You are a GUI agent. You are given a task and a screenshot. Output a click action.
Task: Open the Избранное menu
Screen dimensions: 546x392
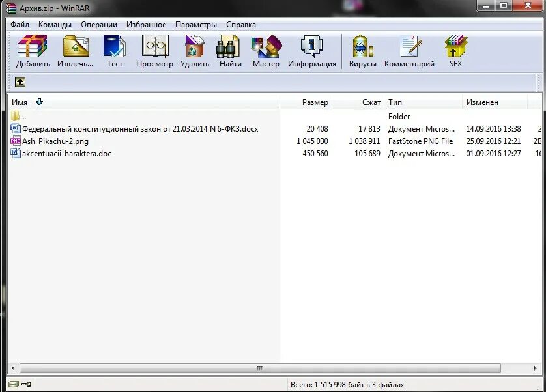(146, 25)
